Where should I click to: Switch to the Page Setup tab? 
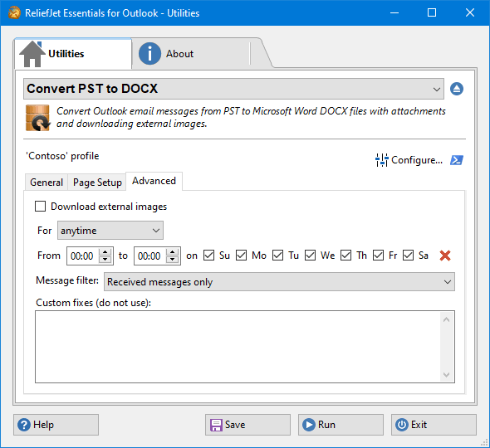[x=97, y=182]
